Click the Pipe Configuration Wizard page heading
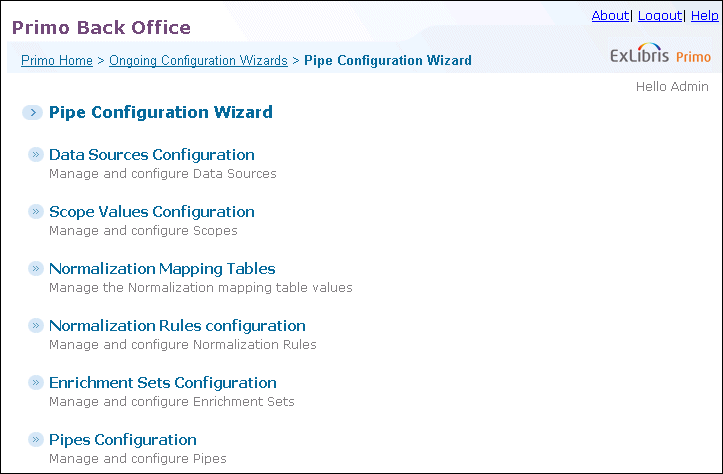The width and height of the screenshot is (723, 474). click(x=160, y=113)
